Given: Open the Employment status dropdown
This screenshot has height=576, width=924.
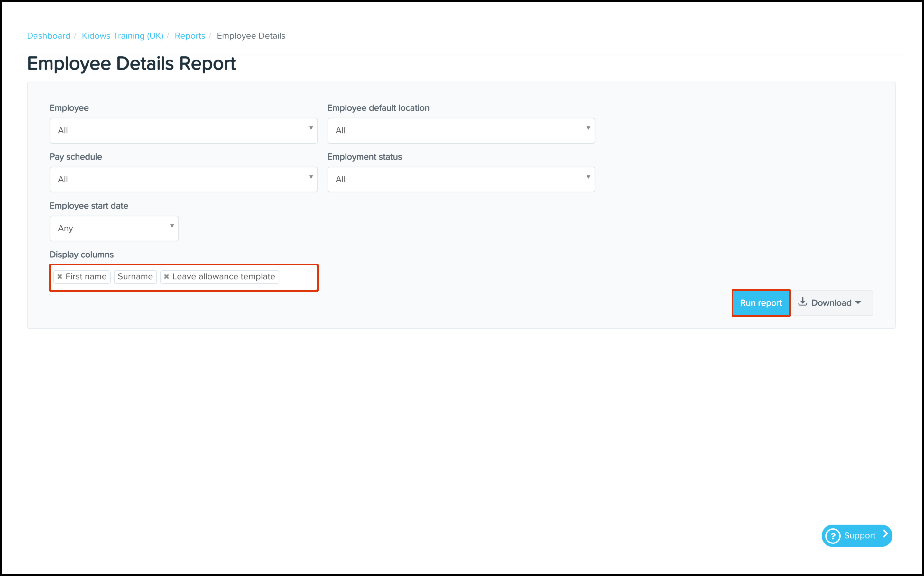Looking at the screenshot, I should (461, 180).
